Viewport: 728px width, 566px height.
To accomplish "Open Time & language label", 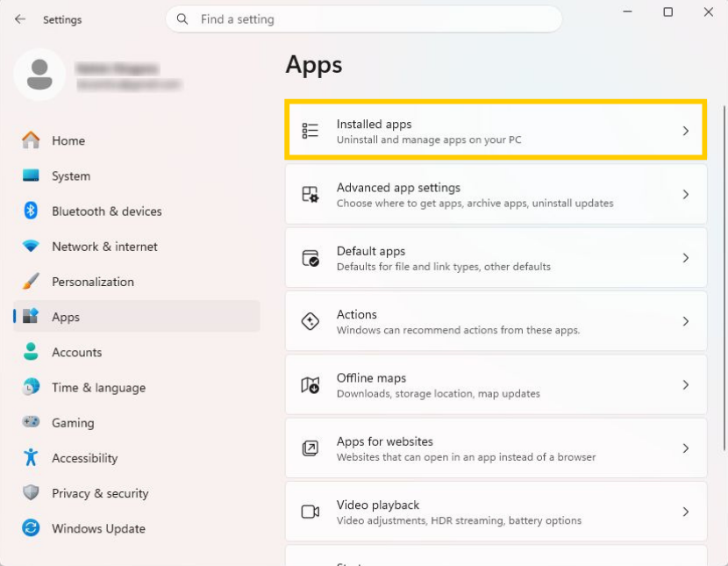I will coord(98,388).
